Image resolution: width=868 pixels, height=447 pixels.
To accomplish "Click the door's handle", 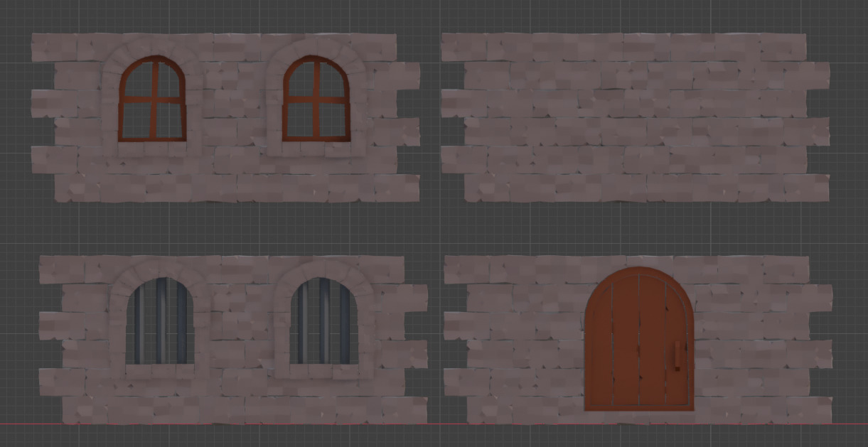I will click(677, 355).
